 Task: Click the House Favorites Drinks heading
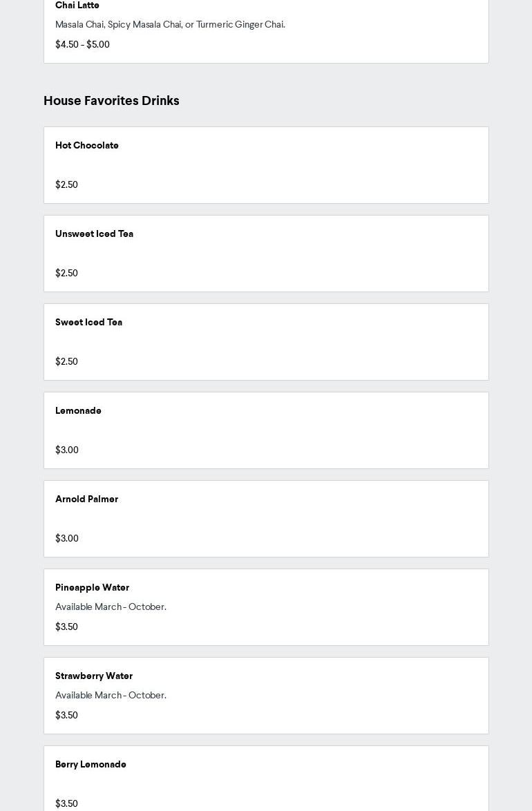111,101
